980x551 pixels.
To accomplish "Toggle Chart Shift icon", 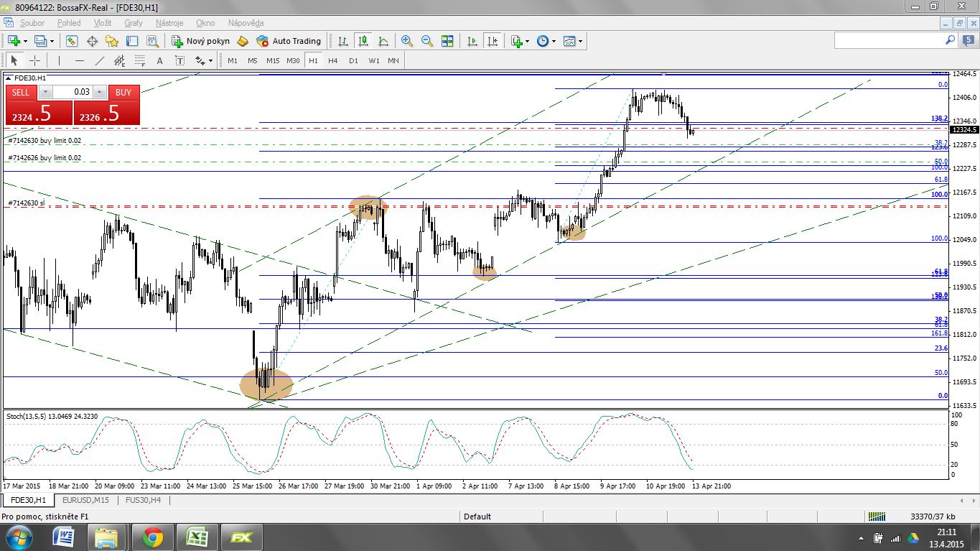I will point(493,41).
